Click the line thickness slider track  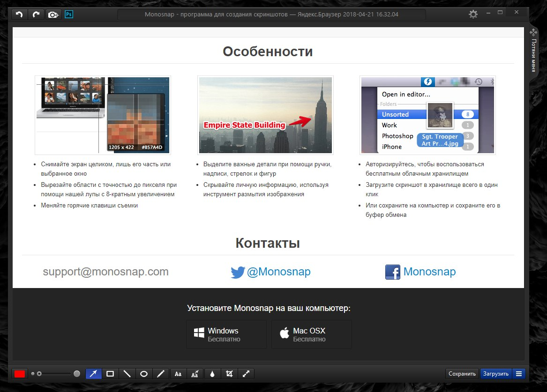click(56, 374)
